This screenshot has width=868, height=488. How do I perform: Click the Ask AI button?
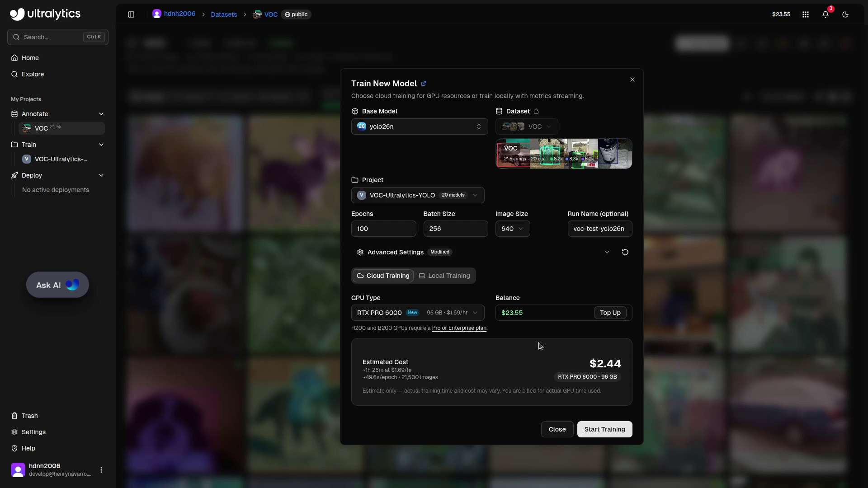[57, 285]
